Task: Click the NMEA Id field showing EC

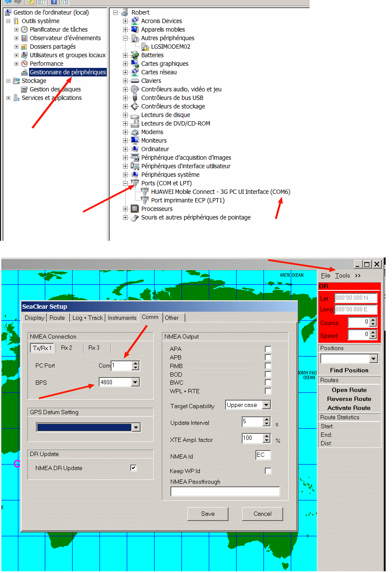Action: [263, 455]
